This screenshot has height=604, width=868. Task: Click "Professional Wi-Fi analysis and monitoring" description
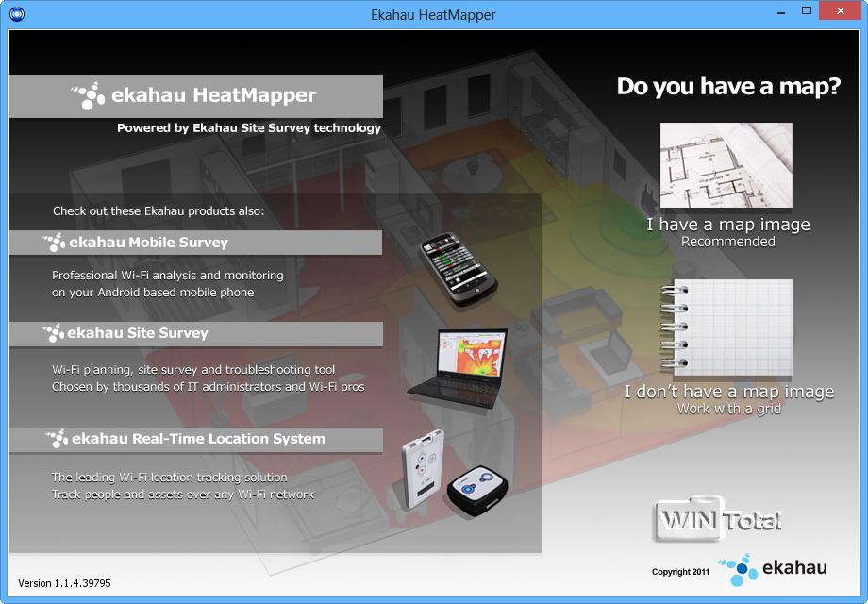(168, 276)
